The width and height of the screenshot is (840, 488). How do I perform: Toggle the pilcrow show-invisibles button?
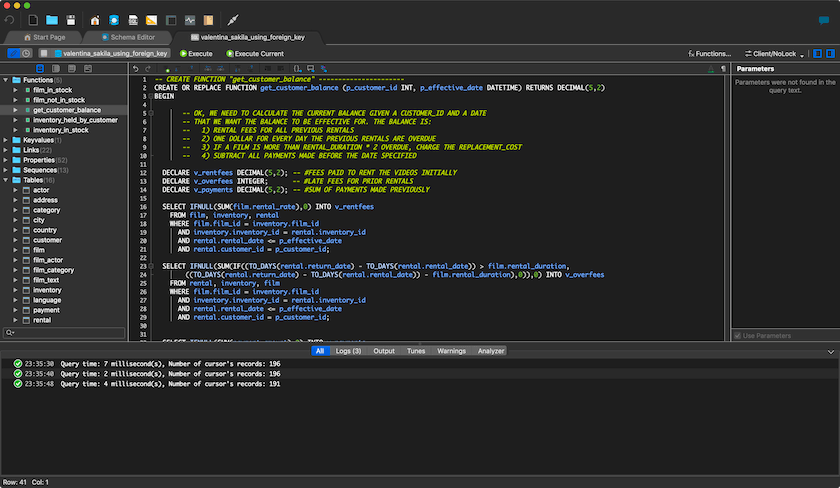tap(723, 68)
